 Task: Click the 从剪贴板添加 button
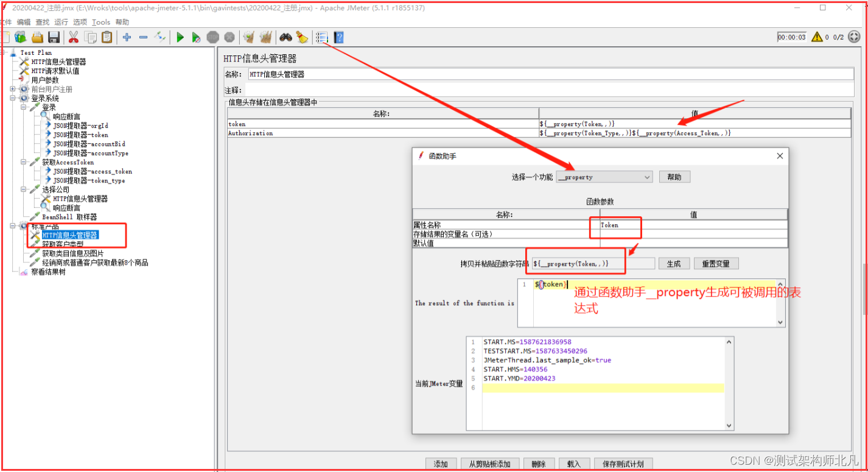tap(489, 464)
